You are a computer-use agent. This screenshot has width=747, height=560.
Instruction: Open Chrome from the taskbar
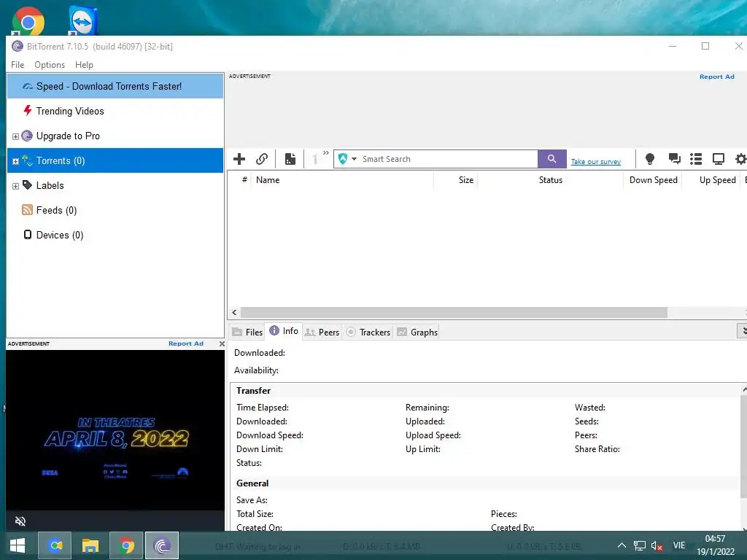(x=126, y=545)
